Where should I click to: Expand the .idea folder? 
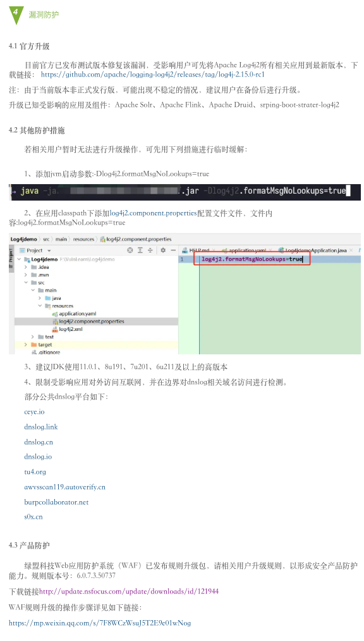tap(25, 267)
